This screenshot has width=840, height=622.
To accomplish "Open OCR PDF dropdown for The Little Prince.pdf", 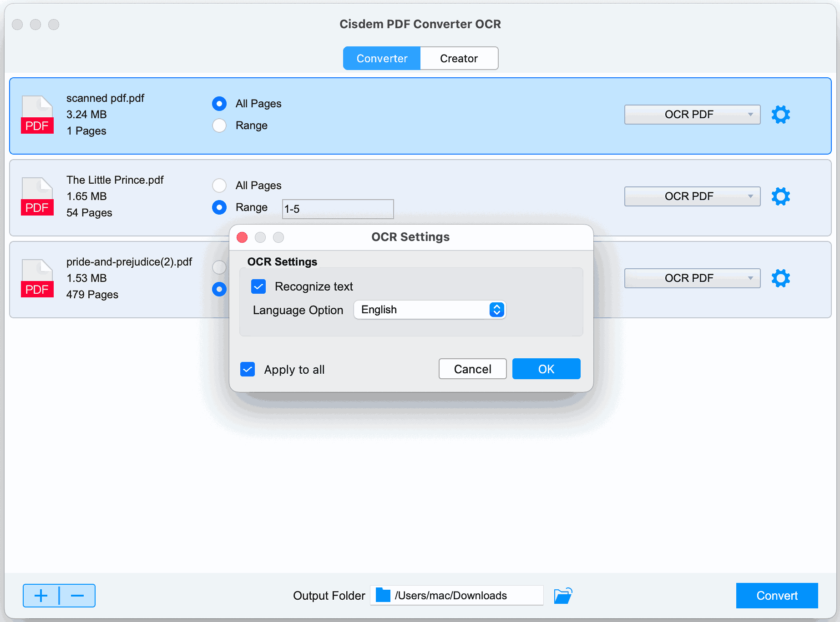I will 692,196.
